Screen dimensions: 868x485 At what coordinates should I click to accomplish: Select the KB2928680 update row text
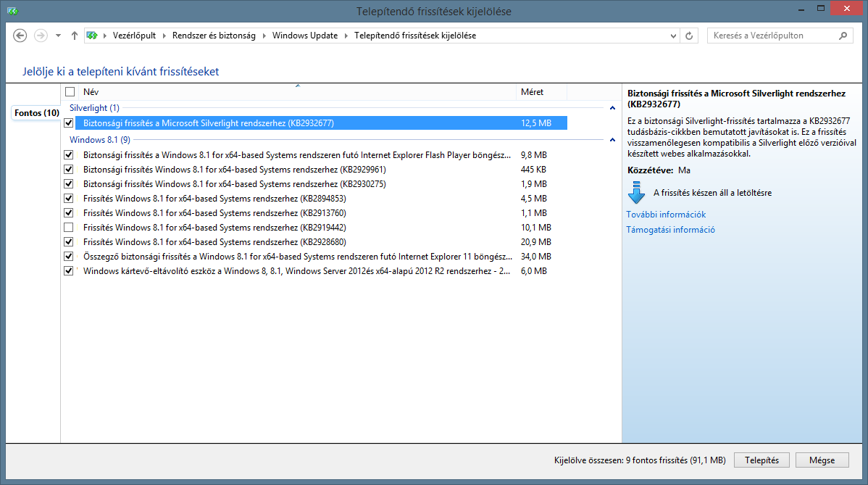coord(214,241)
